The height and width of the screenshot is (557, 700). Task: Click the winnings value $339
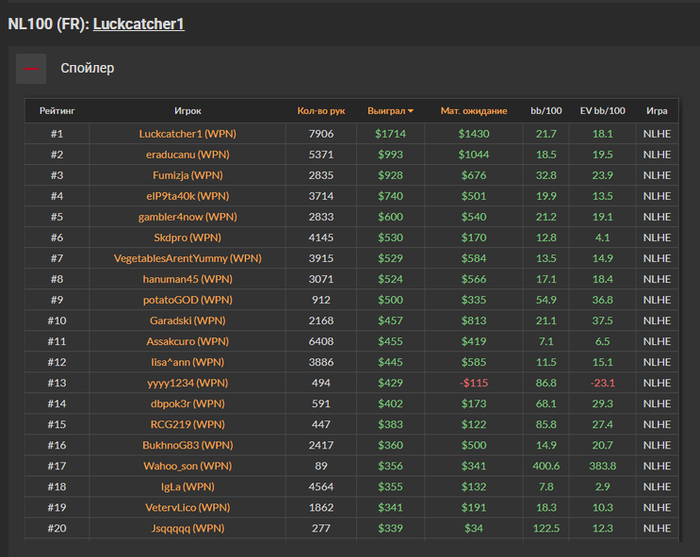(390, 528)
